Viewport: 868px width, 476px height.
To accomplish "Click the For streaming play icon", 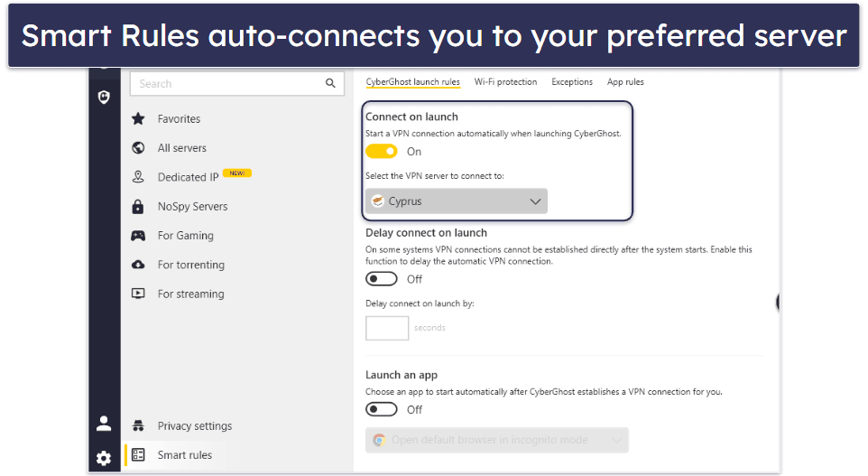I will tap(138, 294).
